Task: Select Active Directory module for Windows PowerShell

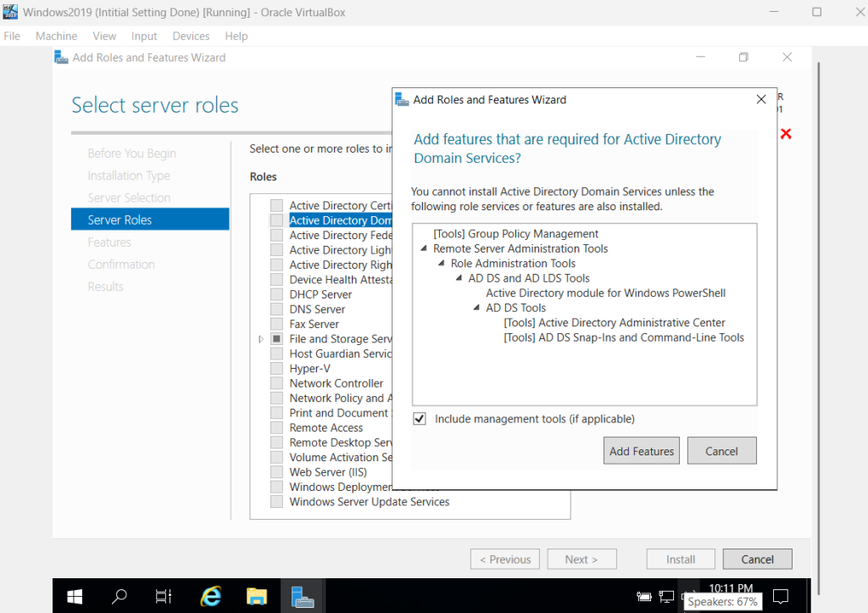Action: click(x=605, y=293)
